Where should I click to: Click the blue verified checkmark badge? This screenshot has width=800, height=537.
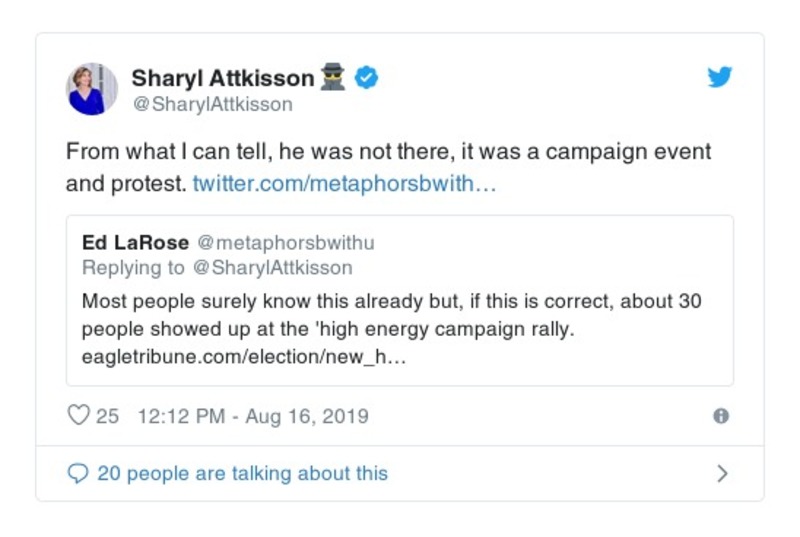tap(367, 78)
